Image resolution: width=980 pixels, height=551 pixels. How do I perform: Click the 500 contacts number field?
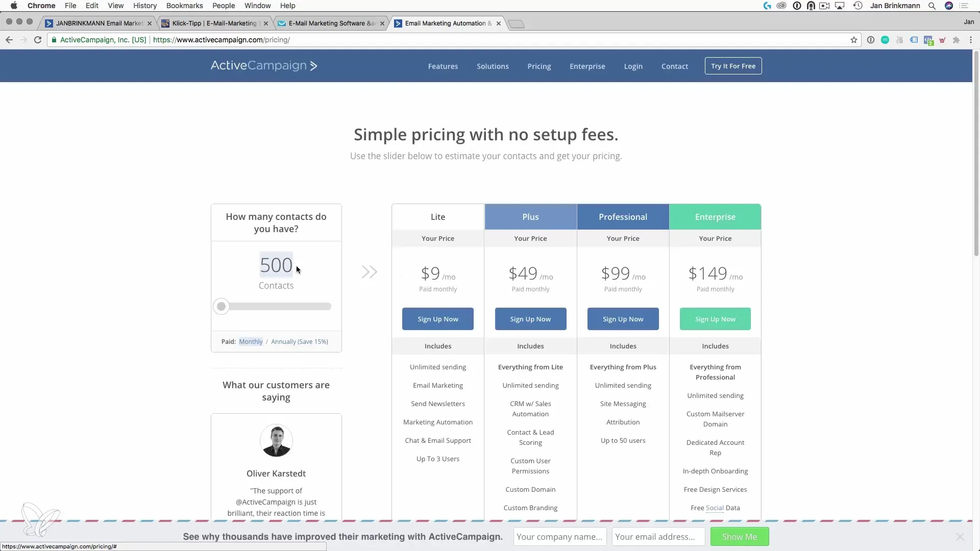[x=276, y=265]
